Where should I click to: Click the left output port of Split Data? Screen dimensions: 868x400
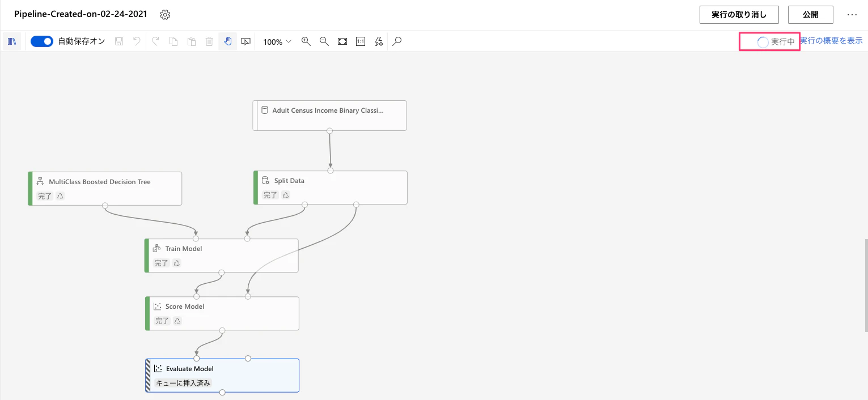[304, 205]
